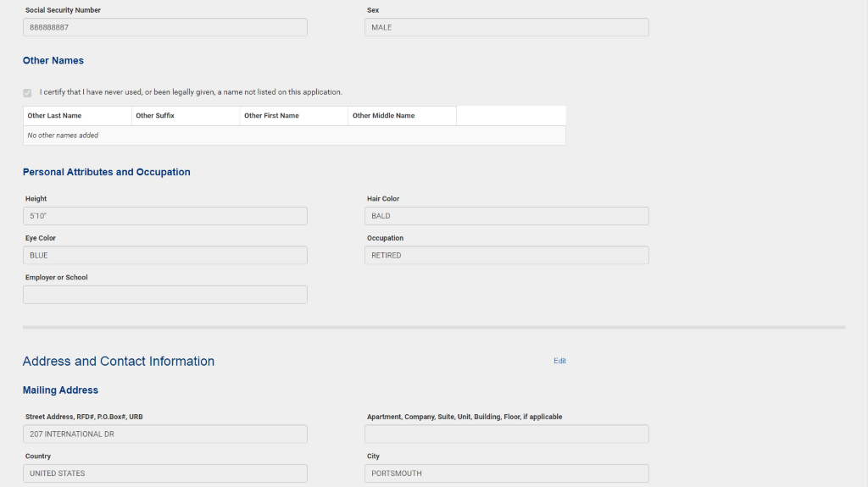Click the empty Employer or School field
Viewport: 868px width, 487px height.
[165, 295]
